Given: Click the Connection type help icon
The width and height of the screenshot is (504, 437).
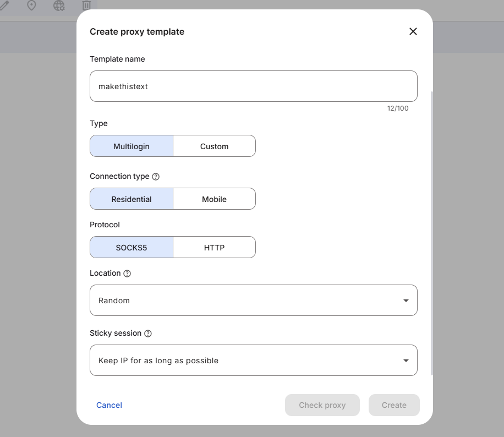Looking at the screenshot, I should (156, 177).
